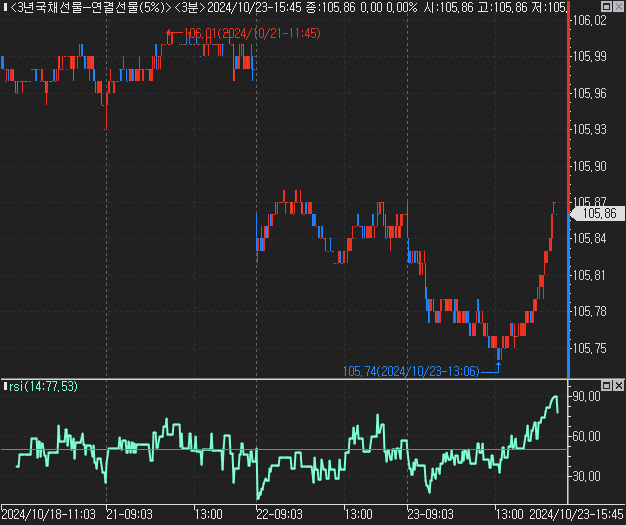Click the <3분> interval label in the header
This screenshot has height=525, width=626.
[x=190, y=7]
